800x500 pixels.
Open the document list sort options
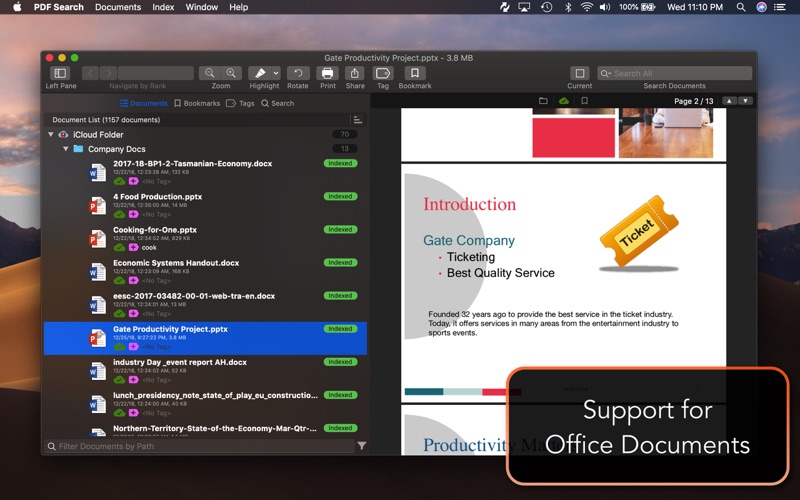pyautogui.click(x=358, y=120)
